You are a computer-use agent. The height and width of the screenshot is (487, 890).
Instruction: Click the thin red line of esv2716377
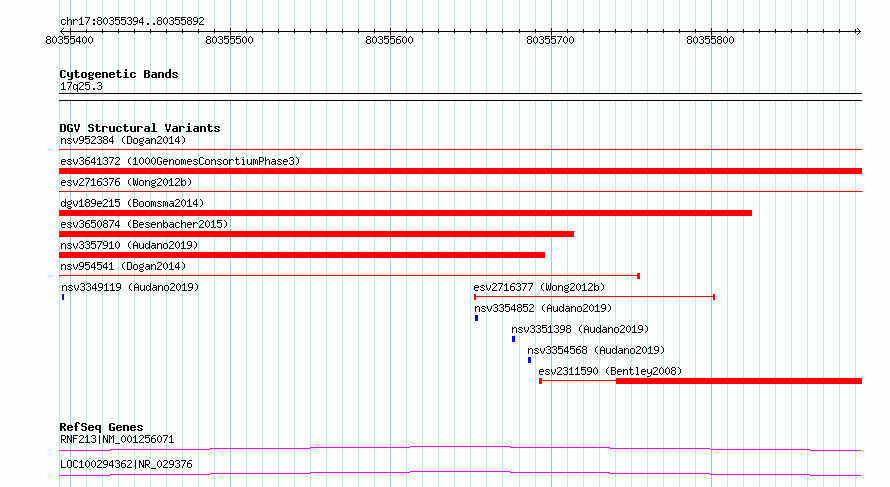pos(594,297)
